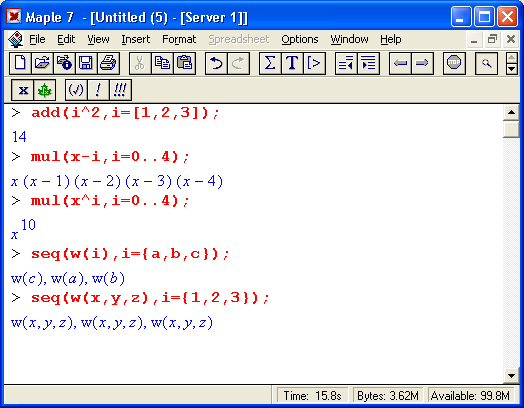The width and height of the screenshot is (524, 408).
Task: Stop the computation with the STOP icon
Action: tap(454, 63)
